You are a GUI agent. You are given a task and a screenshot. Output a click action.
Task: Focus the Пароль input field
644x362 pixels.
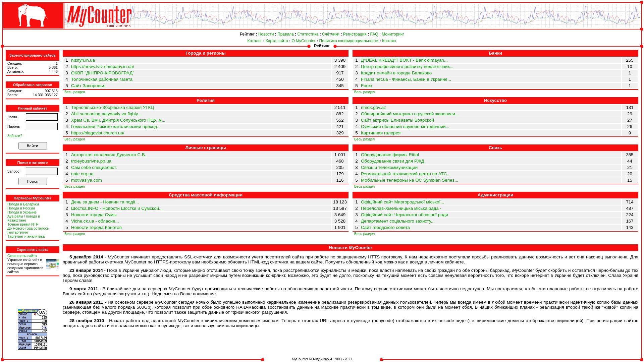coord(42,126)
